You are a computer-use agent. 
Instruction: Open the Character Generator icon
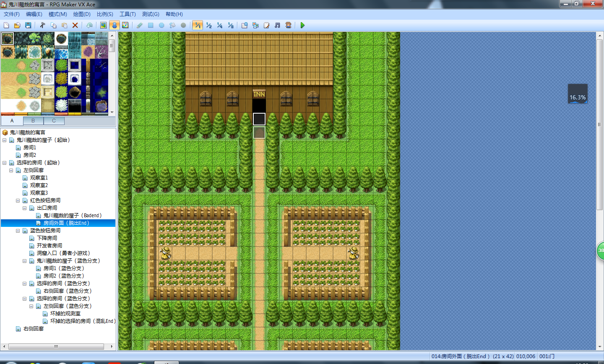pyautogui.click(x=288, y=25)
